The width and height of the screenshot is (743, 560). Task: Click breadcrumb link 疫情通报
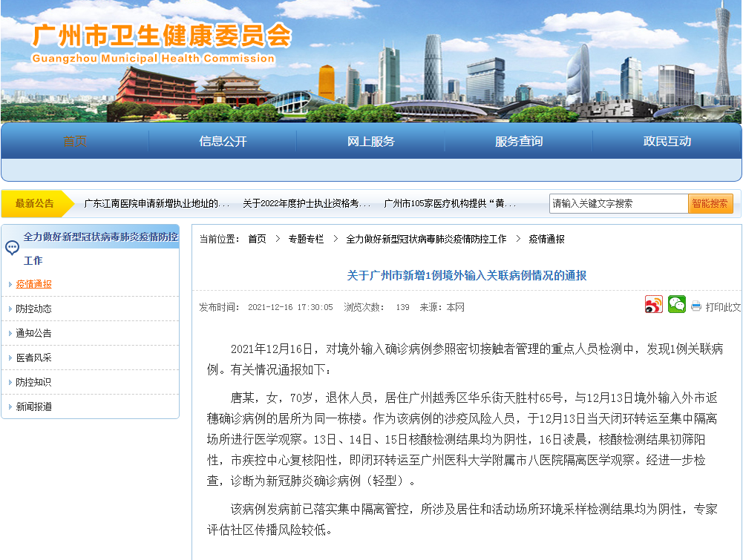[547, 239]
